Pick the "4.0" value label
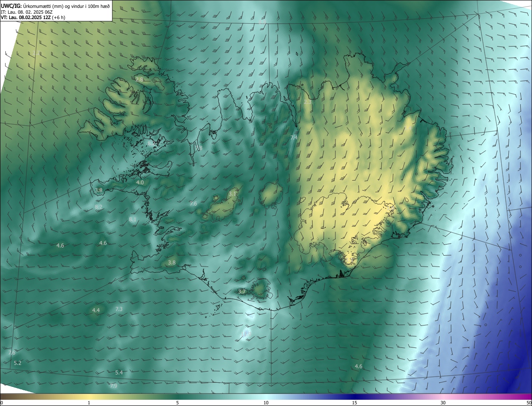This screenshot has width=532, height=406. point(140,182)
